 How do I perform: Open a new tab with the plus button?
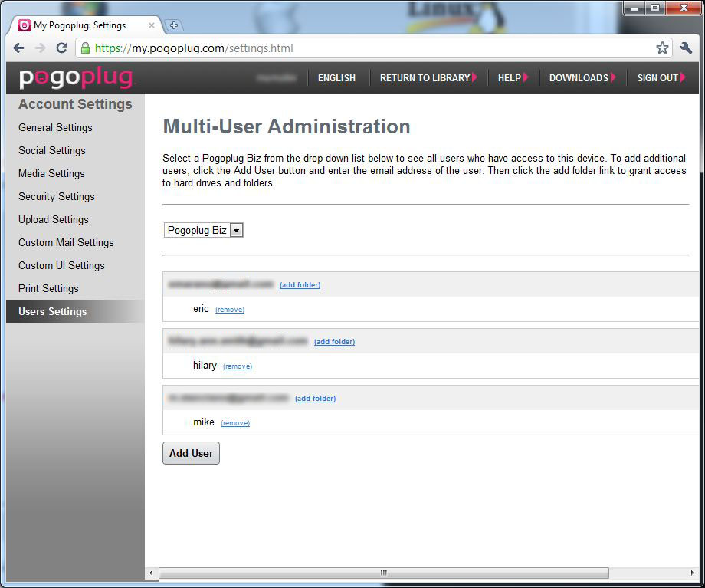[174, 25]
